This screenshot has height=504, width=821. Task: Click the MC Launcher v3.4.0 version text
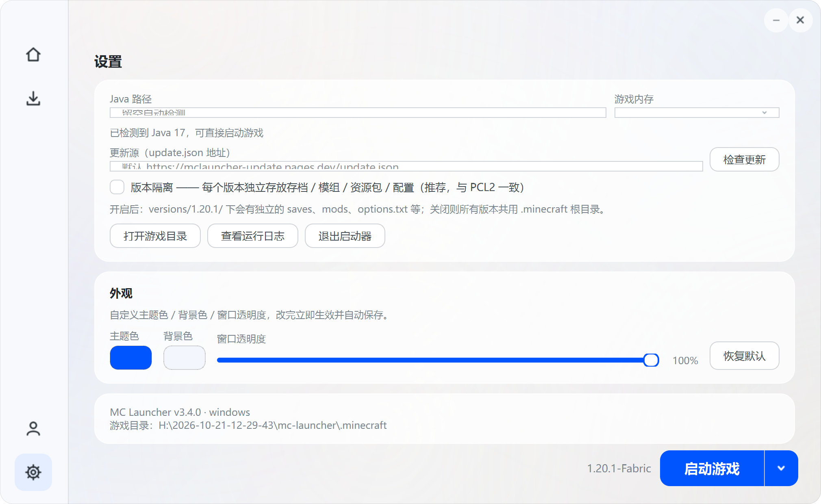point(180,412)
